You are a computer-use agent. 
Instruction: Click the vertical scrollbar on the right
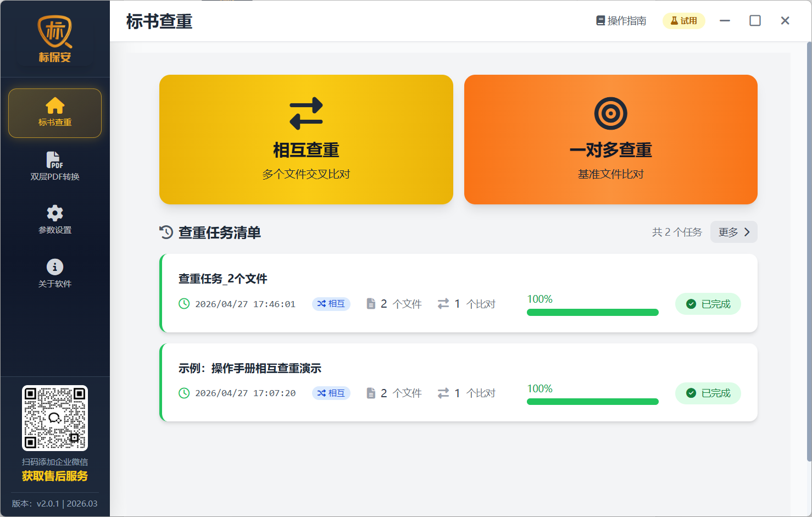(x=809, y=252)
